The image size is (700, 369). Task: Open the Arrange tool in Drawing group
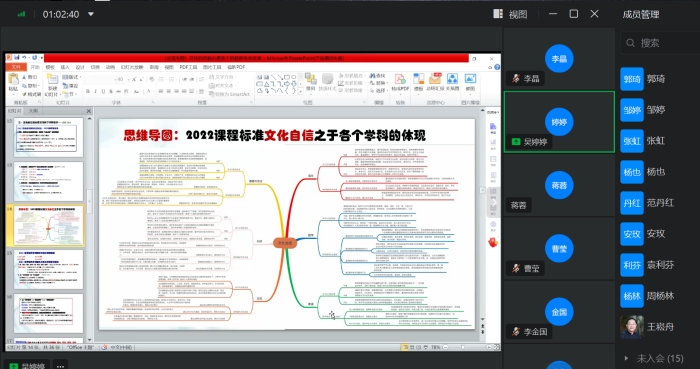pyautogui.click(x=311, y=83)
